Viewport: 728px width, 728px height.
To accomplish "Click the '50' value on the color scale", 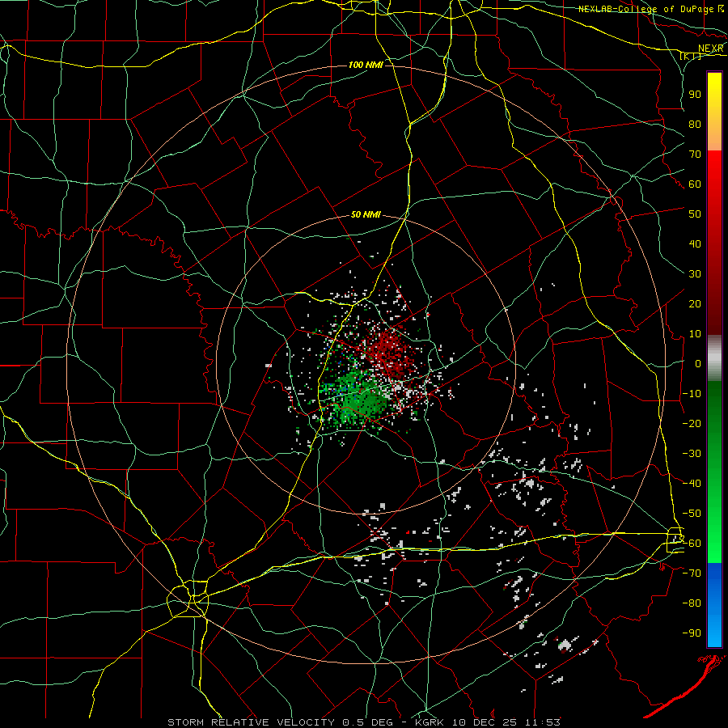I will click(695, 214).
